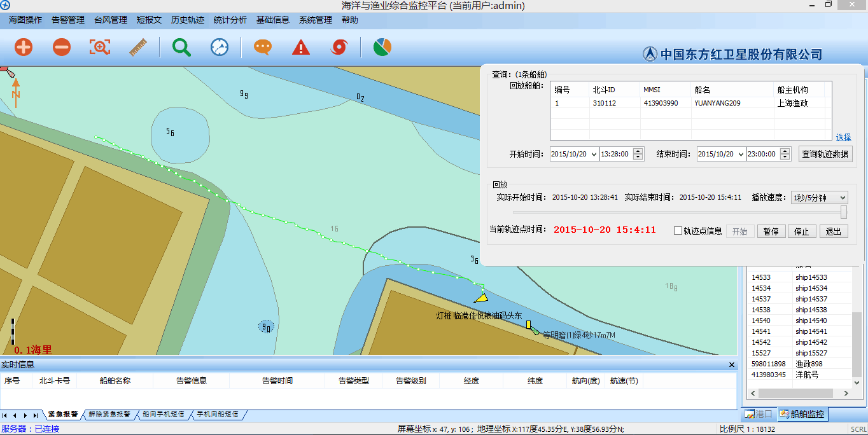
Task: Click the 查询轨迹数据 button
Action: click(x=825, y=154)
